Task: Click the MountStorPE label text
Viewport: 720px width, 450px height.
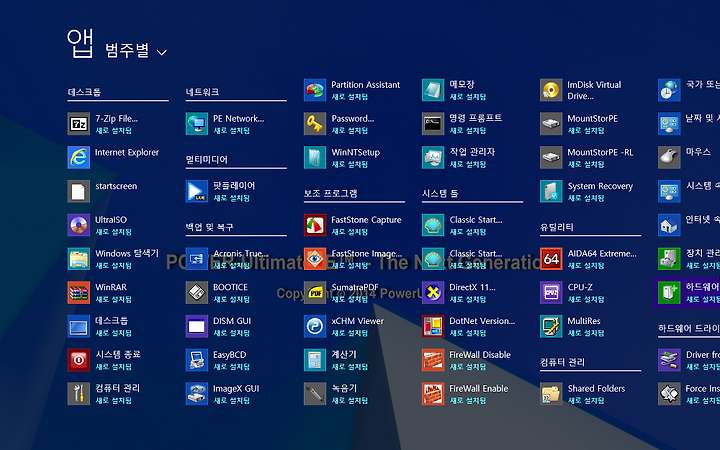Action: (592, 118)
